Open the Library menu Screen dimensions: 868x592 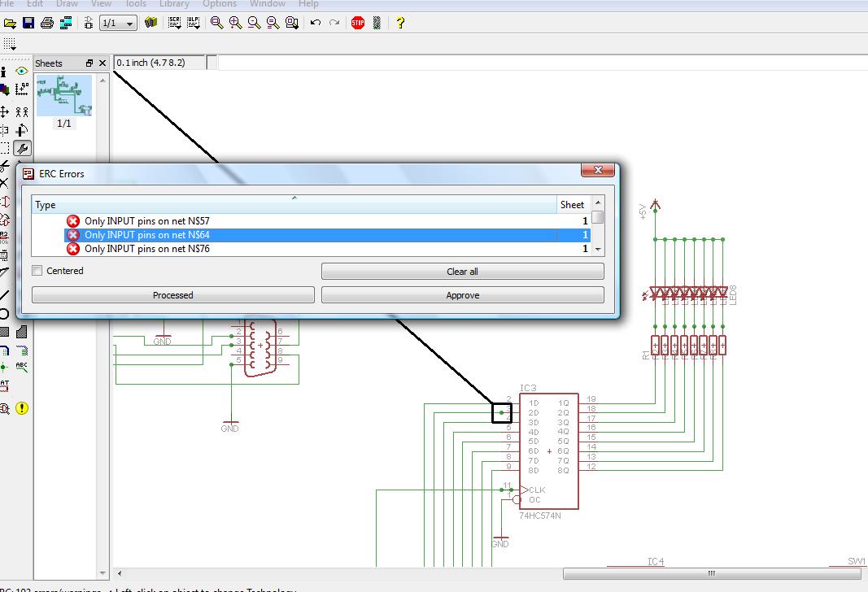(x=174, y=4)
